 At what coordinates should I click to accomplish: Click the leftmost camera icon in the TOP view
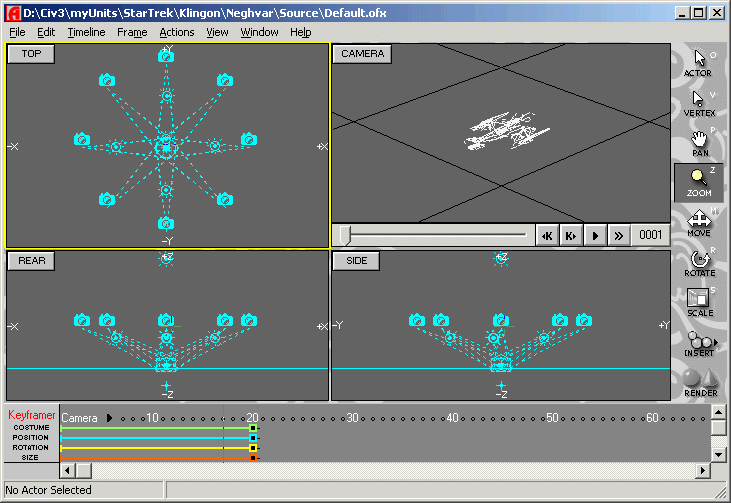(82, 139)
